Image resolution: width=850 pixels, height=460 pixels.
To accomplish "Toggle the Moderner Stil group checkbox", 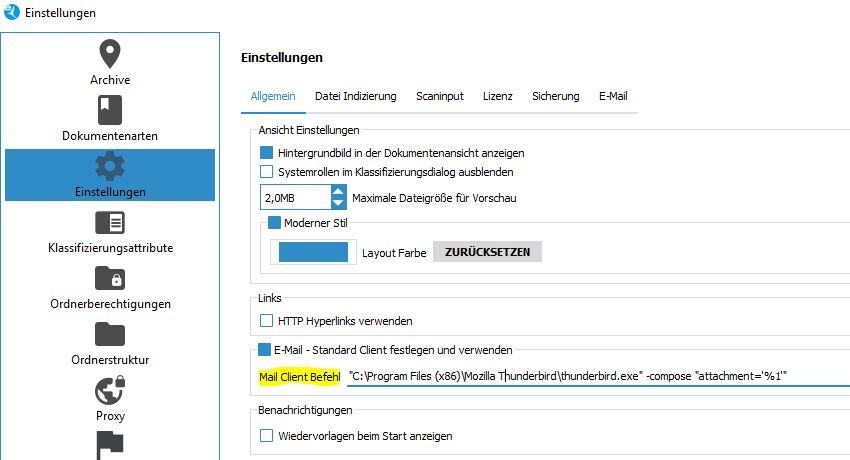I will point(275,223).
